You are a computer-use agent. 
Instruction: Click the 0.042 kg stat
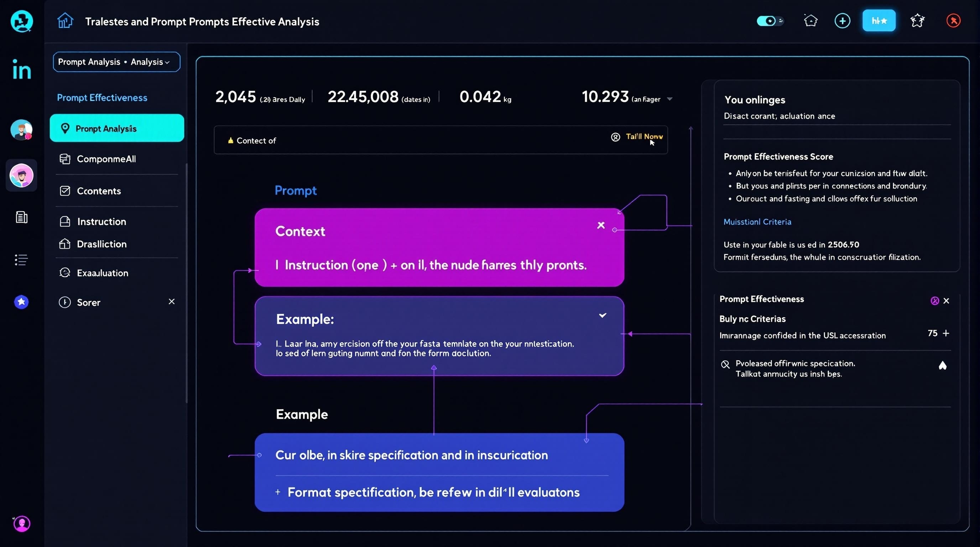(x=485, y=97)
